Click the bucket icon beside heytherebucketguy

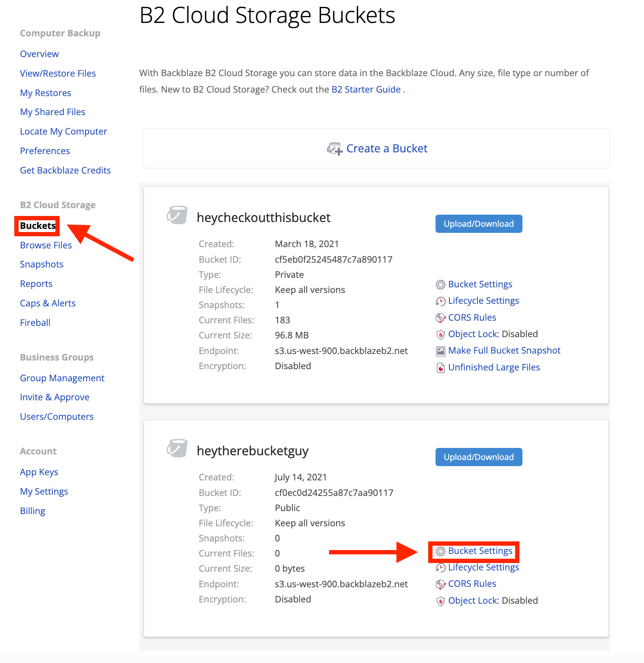click(x=177, y=448)
